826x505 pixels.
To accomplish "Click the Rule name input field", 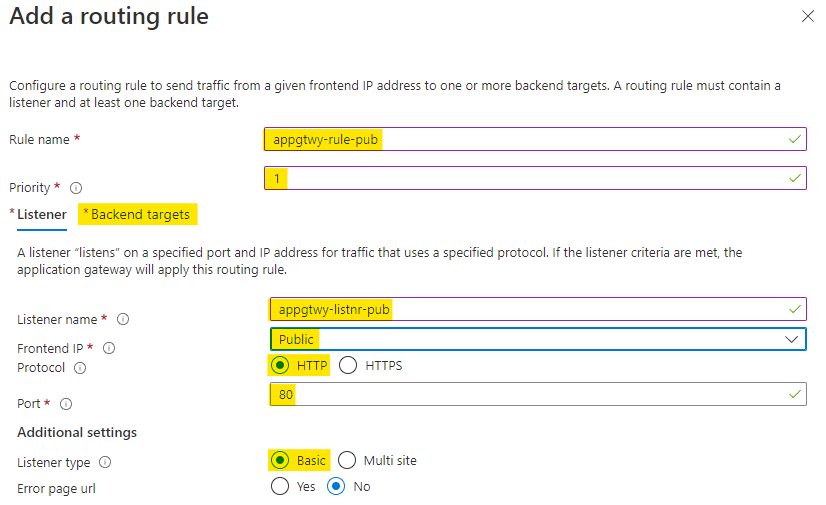I will (x=535, y=140).
